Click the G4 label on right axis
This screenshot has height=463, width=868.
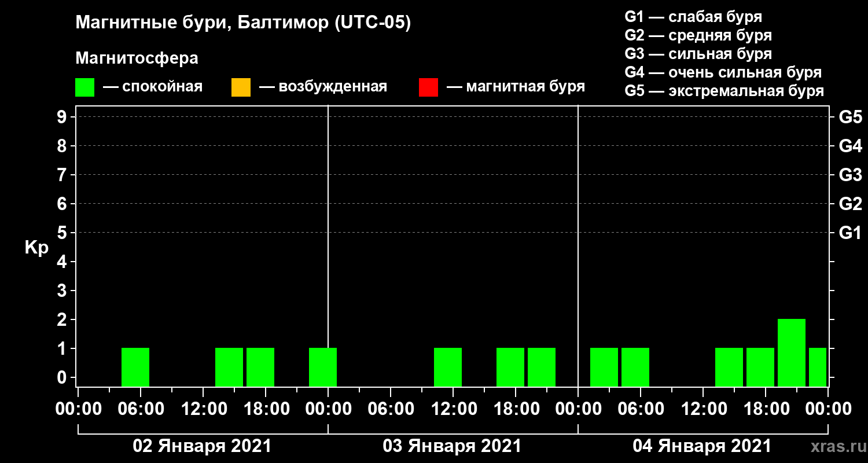pyautogui.click(x=850, y=146)
